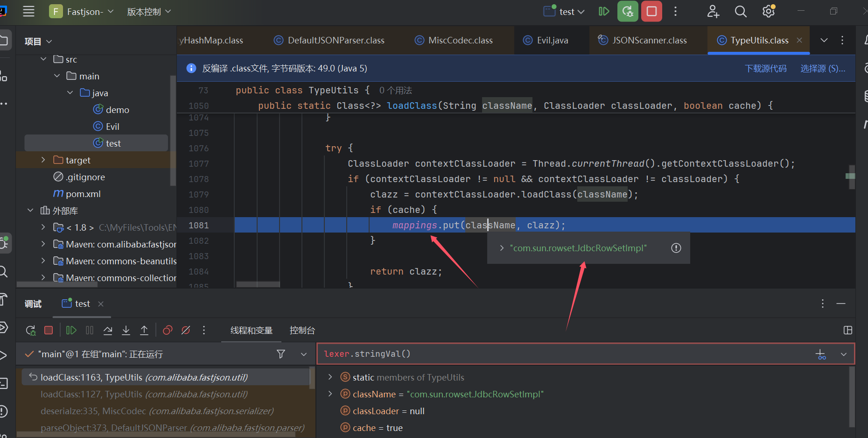Rerun test in debug toolbar
The height and width of the screenshot is (438, 868).
tap(31, 331)
